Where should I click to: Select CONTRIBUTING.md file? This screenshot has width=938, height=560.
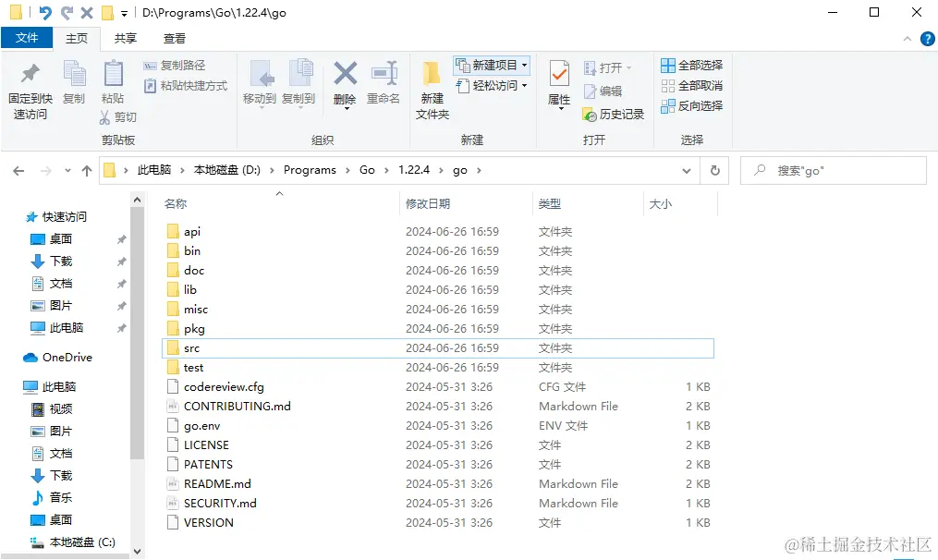(237, 407)
